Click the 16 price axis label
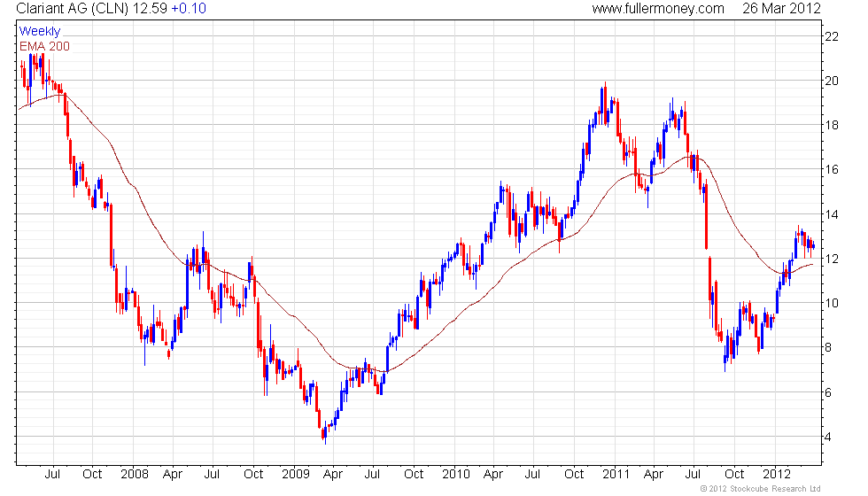Image resolution: width=868 pixels, height=496 pixels. [x=832, y=169]
